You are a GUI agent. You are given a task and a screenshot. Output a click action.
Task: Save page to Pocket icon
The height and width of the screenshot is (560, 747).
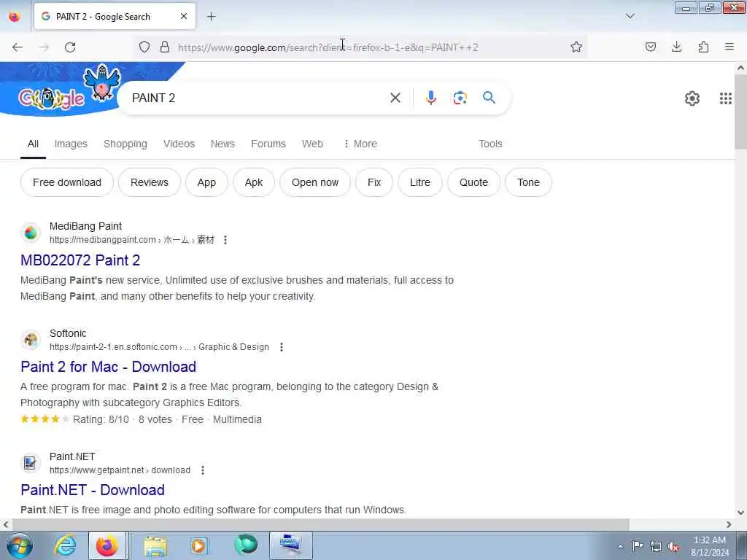click(650, 47)
